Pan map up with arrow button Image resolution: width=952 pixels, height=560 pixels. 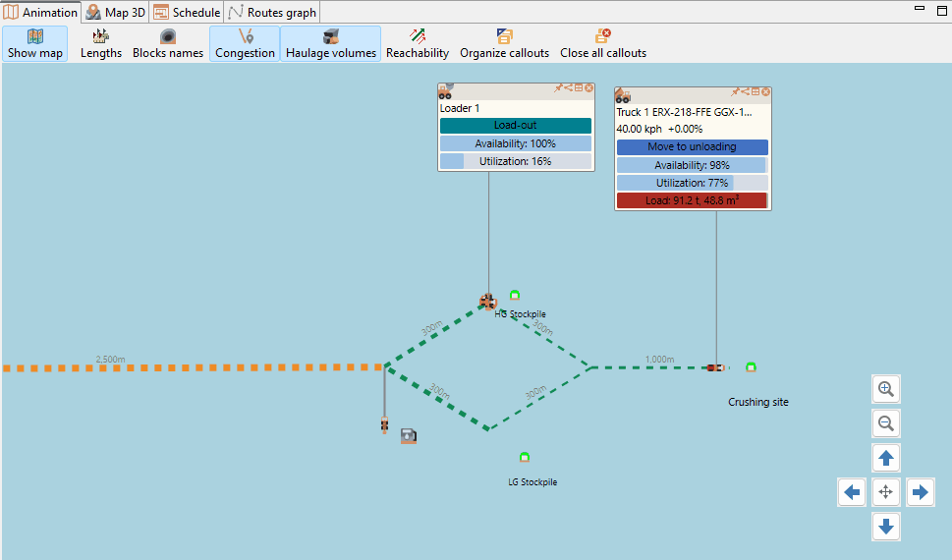point(886,458)
